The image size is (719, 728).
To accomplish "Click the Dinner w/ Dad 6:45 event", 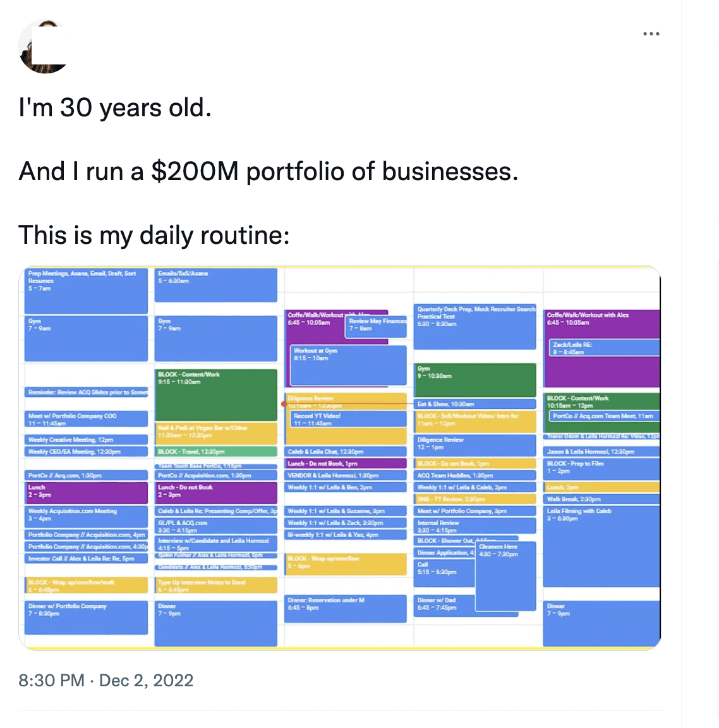I will tap(444, 606).
